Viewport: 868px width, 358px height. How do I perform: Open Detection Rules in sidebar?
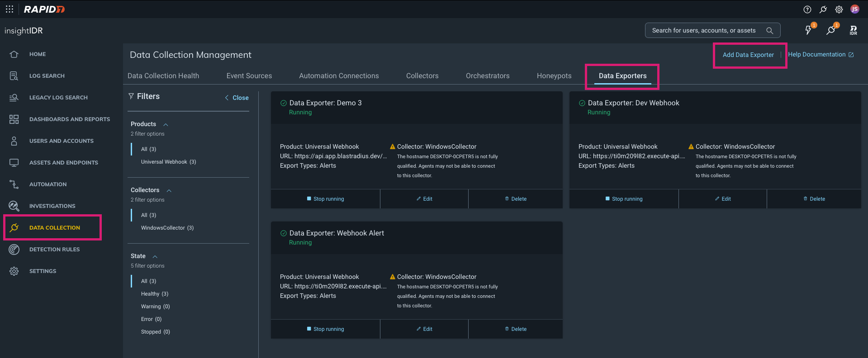(x=54, y=250)
